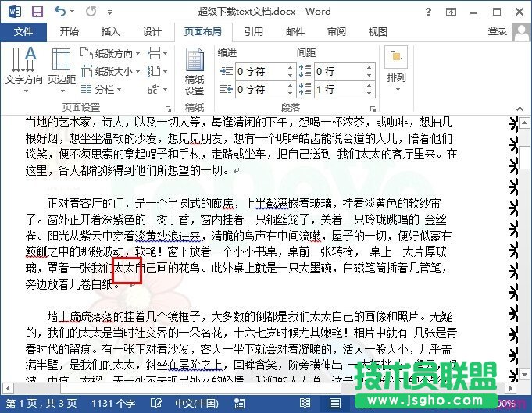The image size is (532, 413).
Task: Open the Page Setup dialog launcher
Action: [168, 107]
